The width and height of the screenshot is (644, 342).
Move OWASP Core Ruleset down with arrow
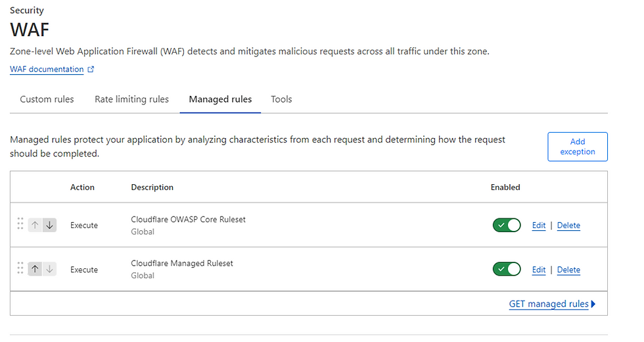(x=49, y=225)
